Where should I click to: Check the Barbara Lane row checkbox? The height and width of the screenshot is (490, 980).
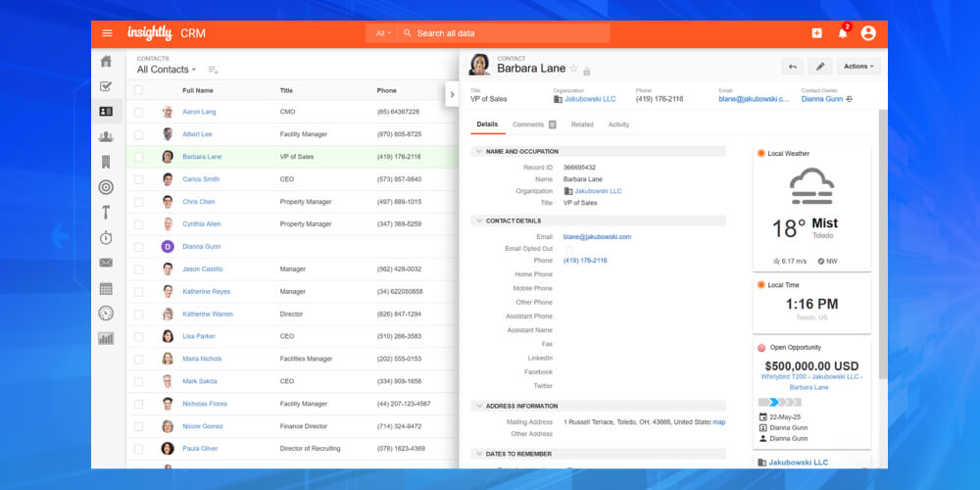click(x=138, y=157)
